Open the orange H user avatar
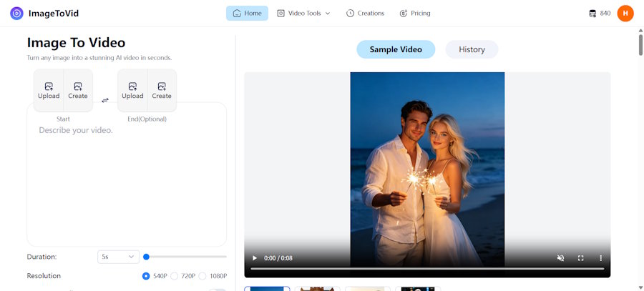This screenshot has width=644, height=291. click(625, 14)
